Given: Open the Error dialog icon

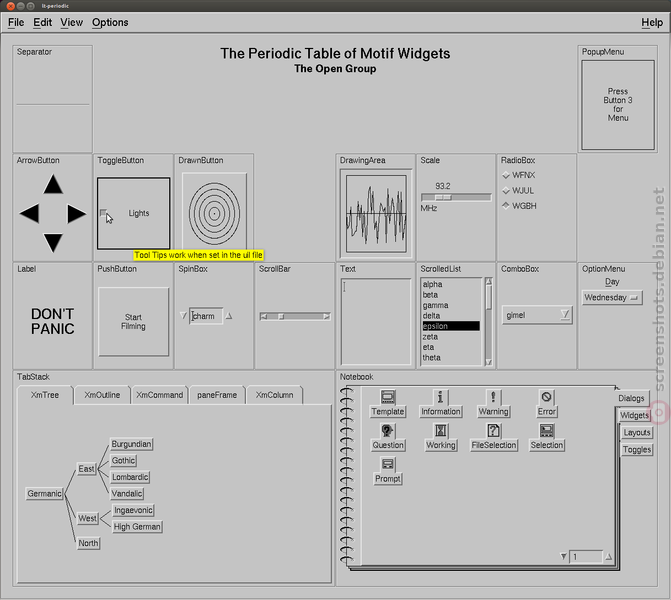Looking at the screenshot, I should pos(546,397).
